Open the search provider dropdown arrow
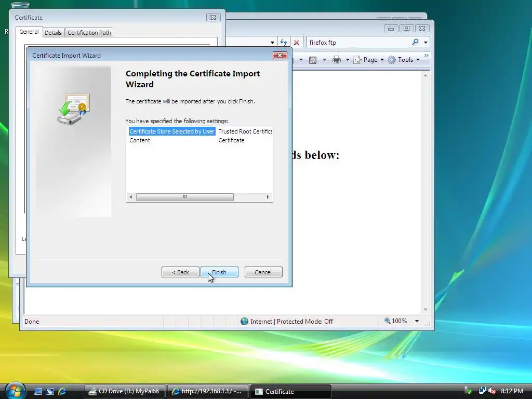The height and width of the screenshot is (399, 532). (425, 43)
